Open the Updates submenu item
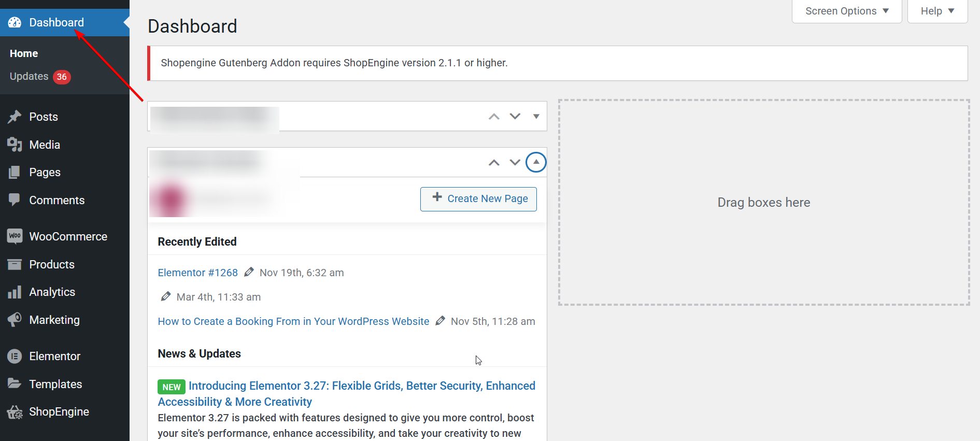This screenshot has height=441, width=980. 29,77
